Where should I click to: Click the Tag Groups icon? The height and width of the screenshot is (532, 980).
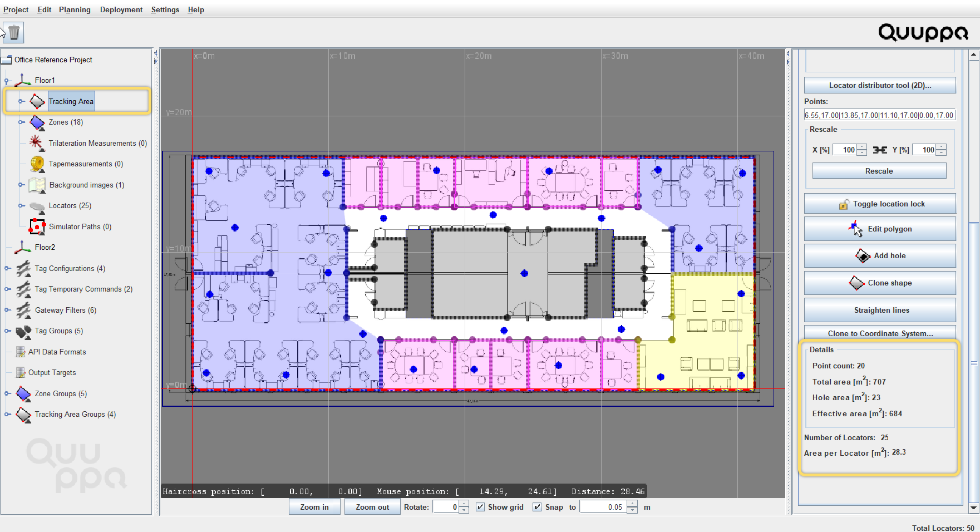23,331
